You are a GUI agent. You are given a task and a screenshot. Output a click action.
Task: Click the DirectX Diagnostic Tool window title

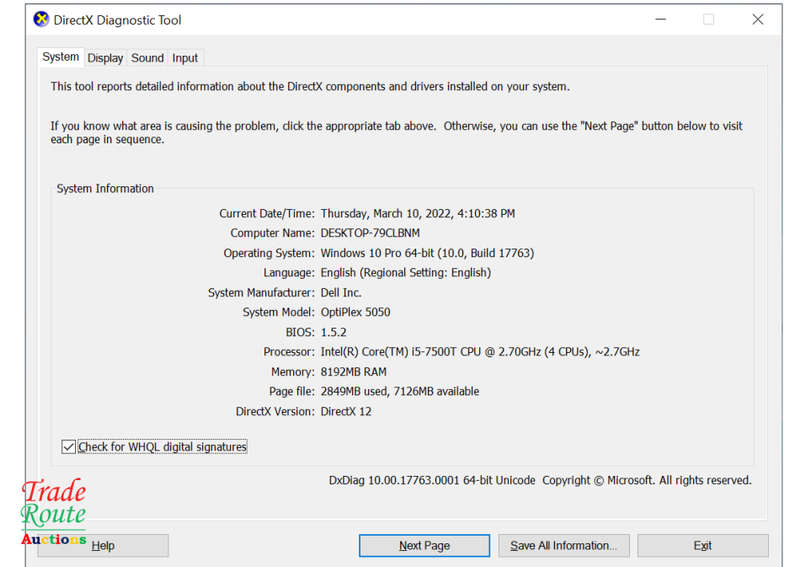coord(117,20)
